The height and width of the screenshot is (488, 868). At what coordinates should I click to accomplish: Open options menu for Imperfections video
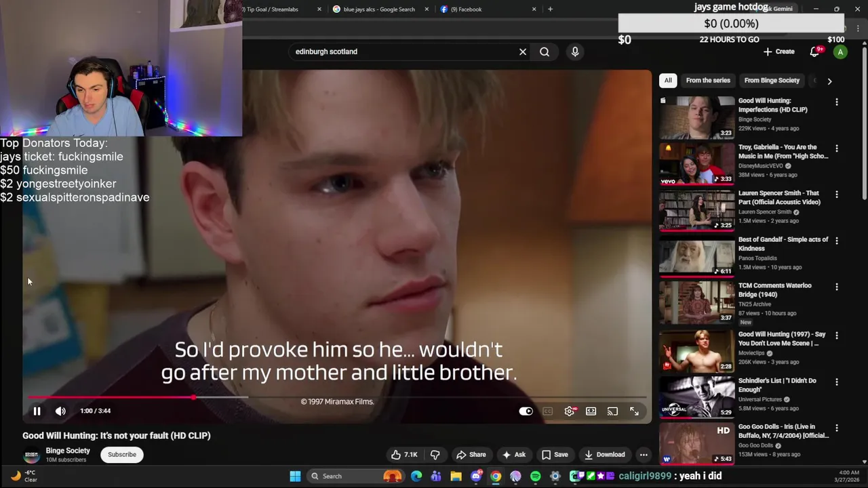point(837,102)
